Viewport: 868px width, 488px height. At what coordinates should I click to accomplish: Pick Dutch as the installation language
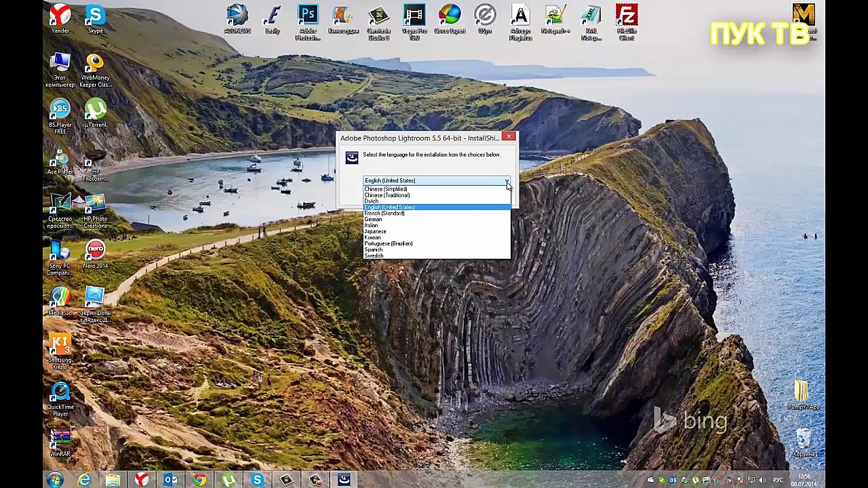click(x=437, y=201)
